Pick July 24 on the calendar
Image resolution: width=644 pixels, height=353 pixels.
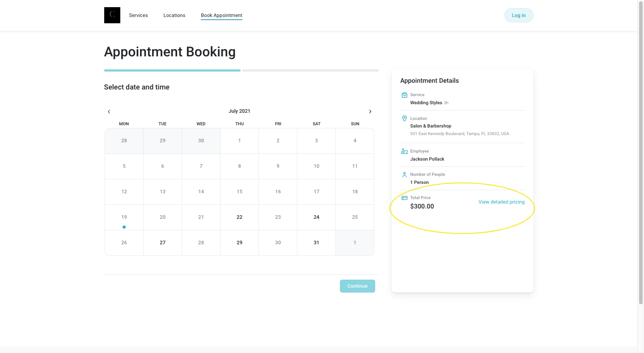coord(316,217)
